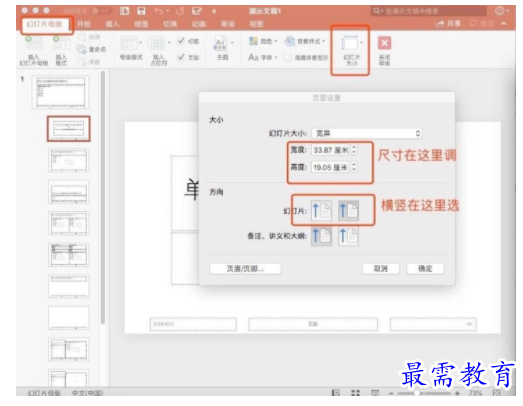Click zoom in plus in status bar
This screenshot has width=523, height=406.
tap(457, 393)
